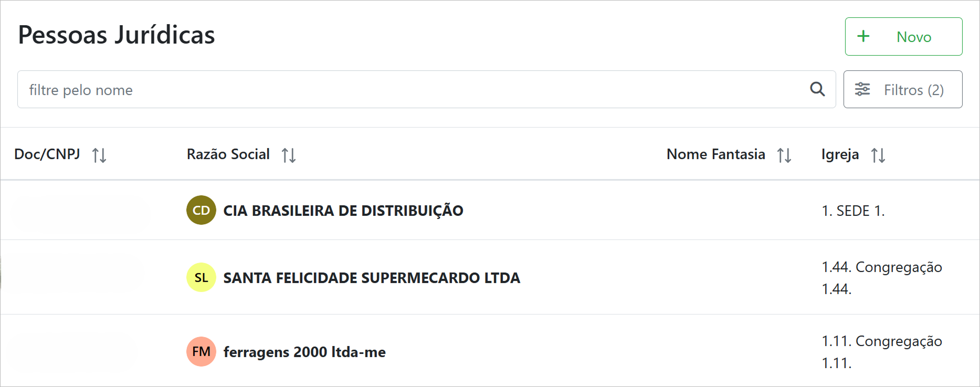Open ferragens 2000 ltda-me record

point(304,352)
